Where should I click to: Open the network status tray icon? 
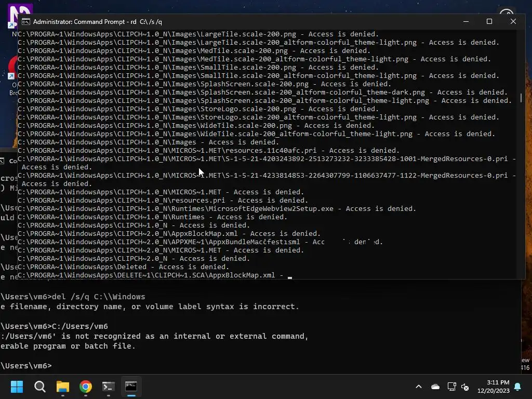pos(451,387)
